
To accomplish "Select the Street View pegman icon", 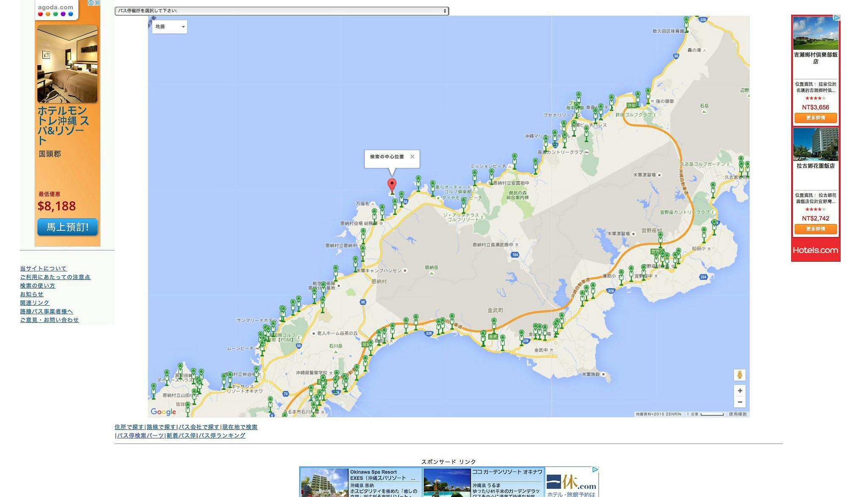I will [x=740, y=375].
